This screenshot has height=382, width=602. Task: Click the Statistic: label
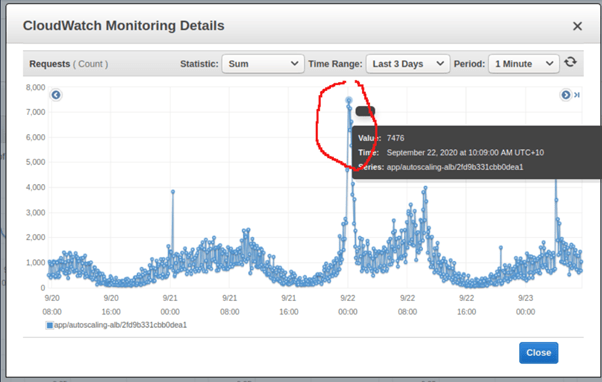coord(199,64)
